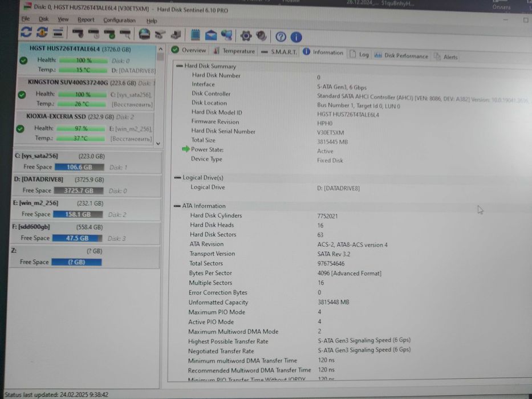Click the disk list scroll down arrow
Screen dimensions: 532x399
(x=158, y=144)
